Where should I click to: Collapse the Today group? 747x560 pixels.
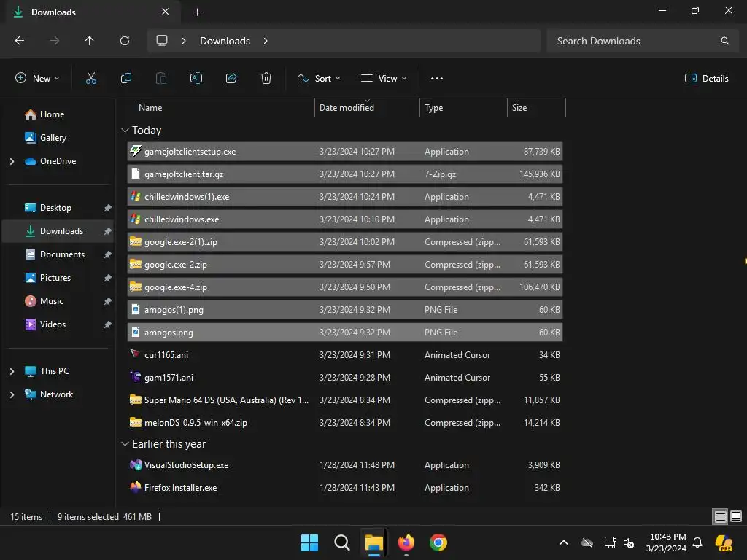pyautogui.click(x=125, y=130)
